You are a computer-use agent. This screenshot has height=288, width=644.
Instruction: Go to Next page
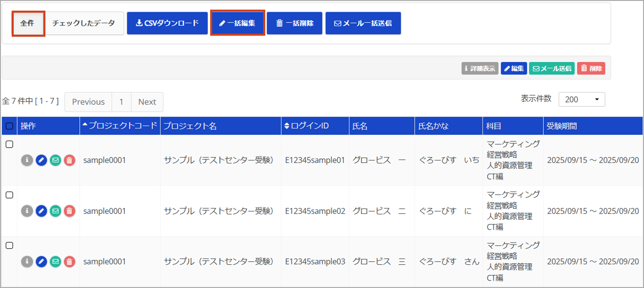(147, 102)
